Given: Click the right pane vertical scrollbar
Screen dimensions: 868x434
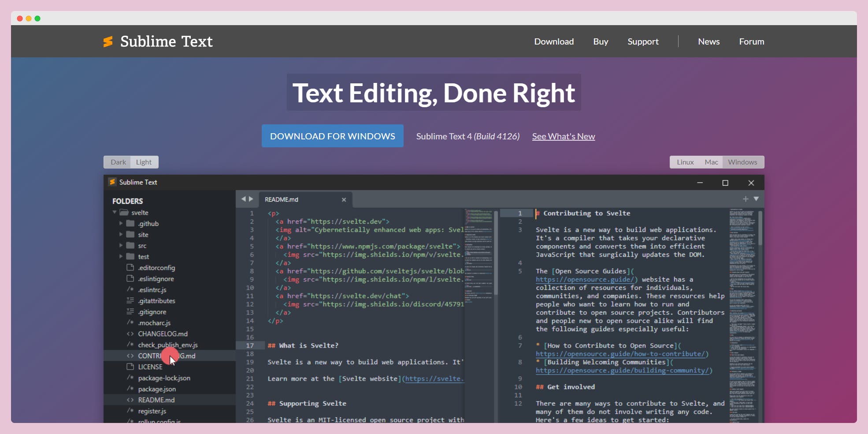Looking at the screenshot, I should coord(760,228).
